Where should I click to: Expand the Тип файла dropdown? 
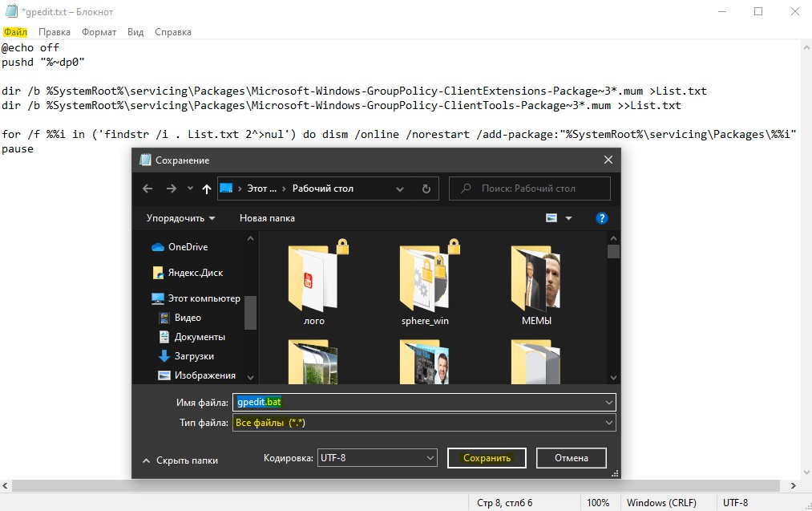click(x=424, y=423)
